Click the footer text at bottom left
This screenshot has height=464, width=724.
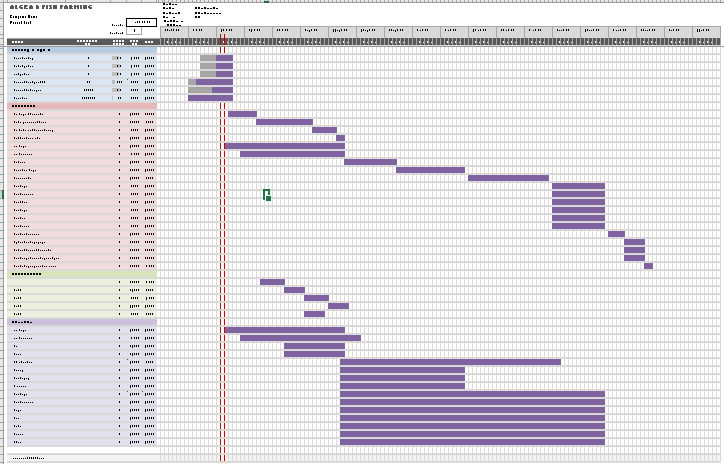coord(28,458)
